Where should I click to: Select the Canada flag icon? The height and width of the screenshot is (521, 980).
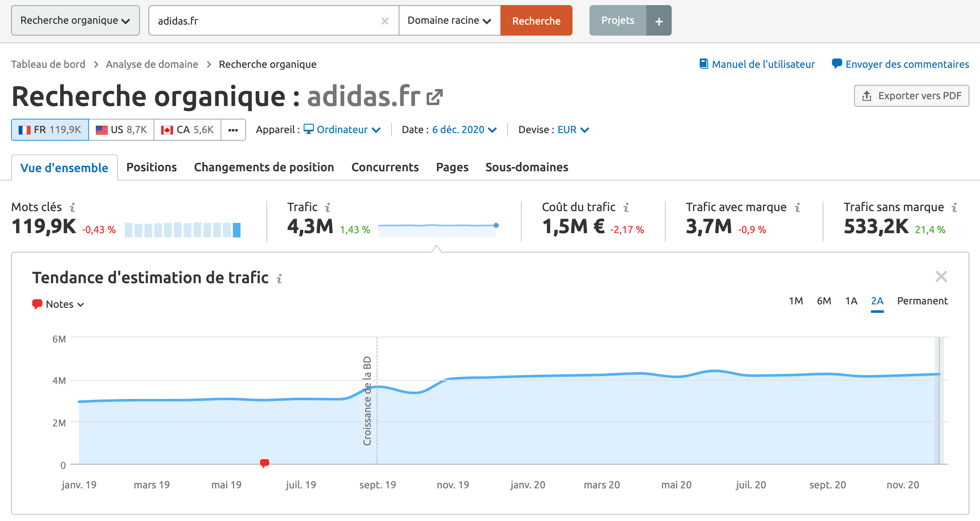[167, 130]
